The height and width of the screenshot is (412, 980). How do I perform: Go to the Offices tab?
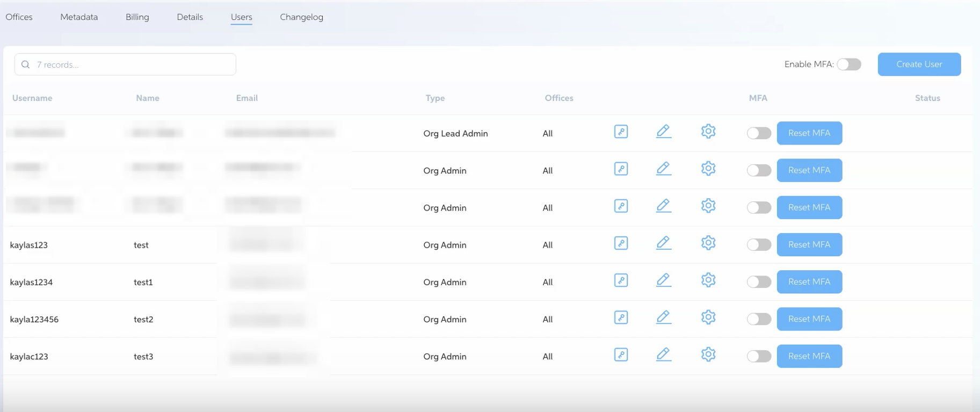19,17
